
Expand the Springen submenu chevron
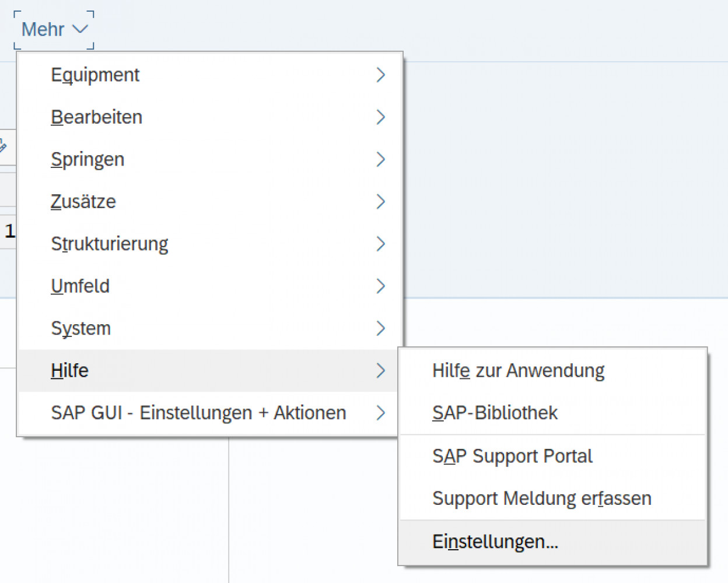(381, 159)
